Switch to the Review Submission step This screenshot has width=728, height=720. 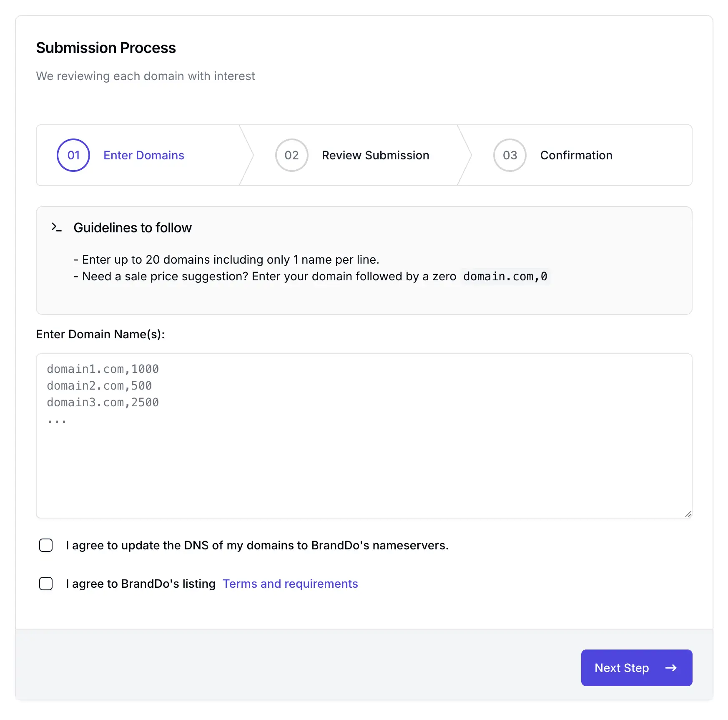[375, 155]
